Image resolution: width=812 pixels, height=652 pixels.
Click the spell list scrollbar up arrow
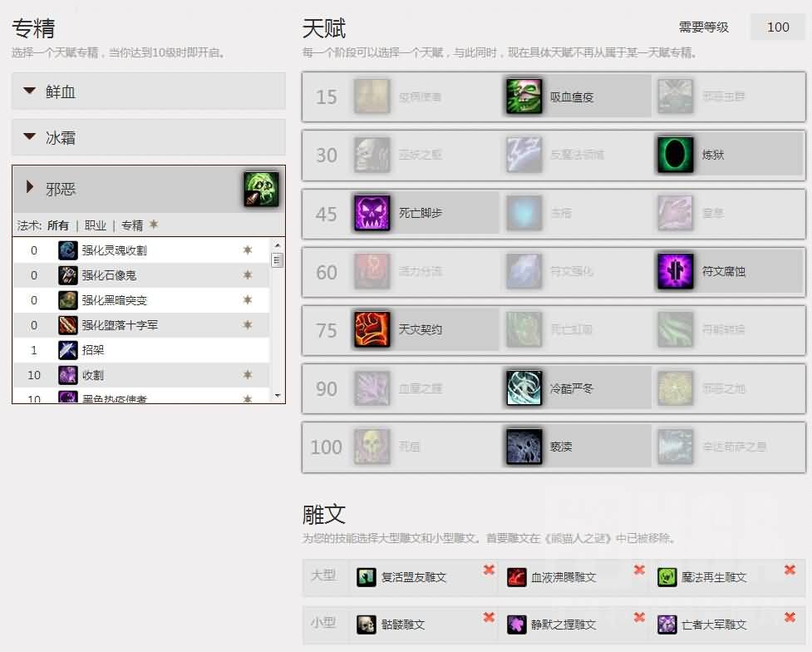pyautogui.click(x=278, y=244)
